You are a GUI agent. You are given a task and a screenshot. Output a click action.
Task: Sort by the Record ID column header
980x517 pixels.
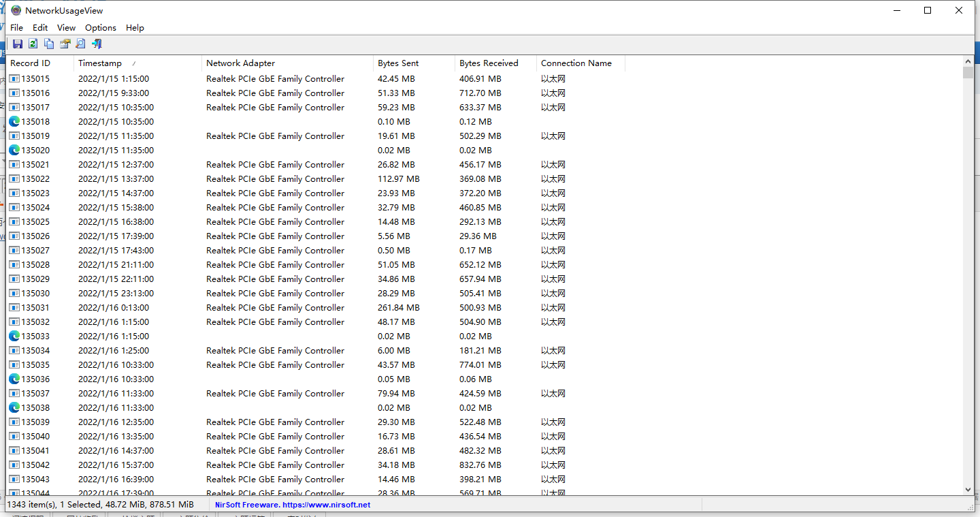[x=39, y=63]
